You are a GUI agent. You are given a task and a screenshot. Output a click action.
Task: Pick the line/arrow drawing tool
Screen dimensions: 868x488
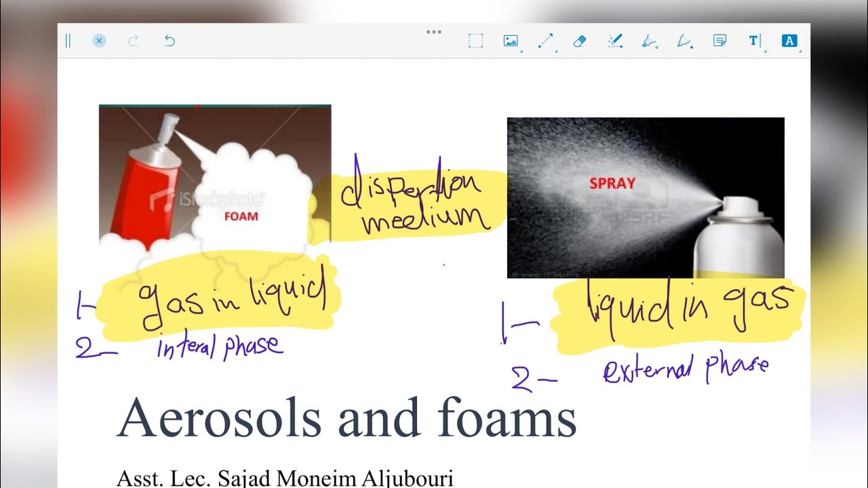tap(547, 41)
